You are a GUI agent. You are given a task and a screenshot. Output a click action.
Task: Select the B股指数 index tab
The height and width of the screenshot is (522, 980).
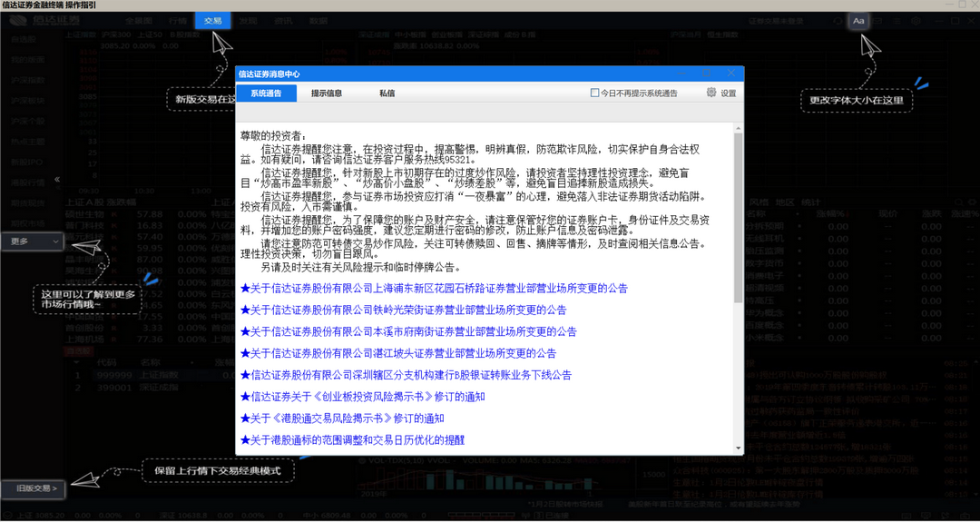click(185, 35)
